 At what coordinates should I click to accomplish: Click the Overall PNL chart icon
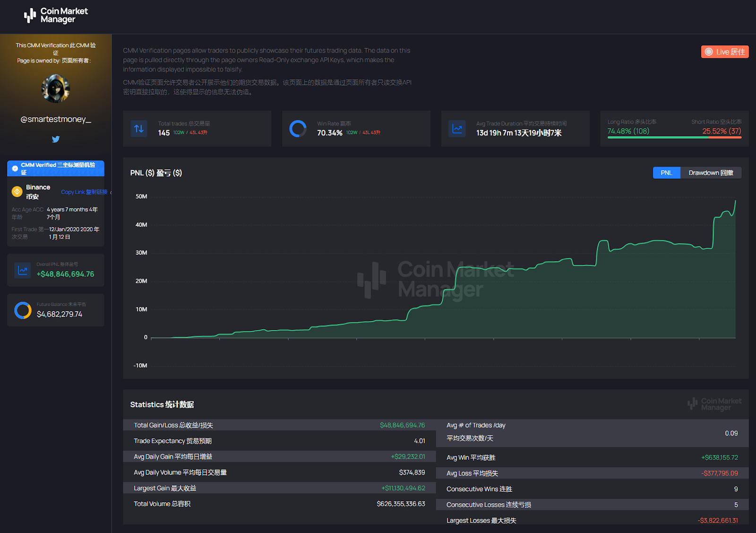(x=22, y=270)
